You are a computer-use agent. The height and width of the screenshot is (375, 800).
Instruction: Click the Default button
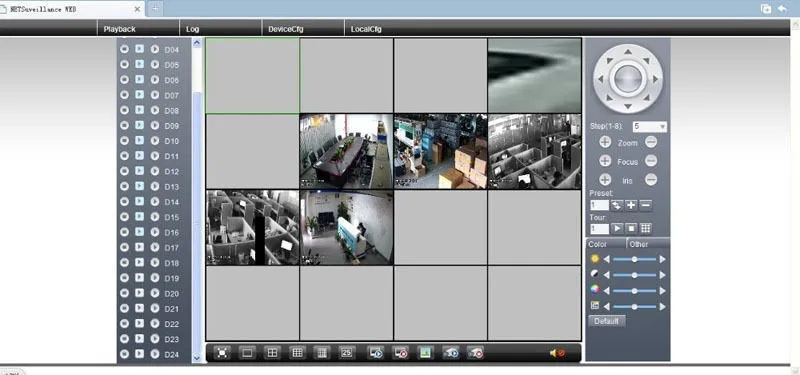pos(606,321)
